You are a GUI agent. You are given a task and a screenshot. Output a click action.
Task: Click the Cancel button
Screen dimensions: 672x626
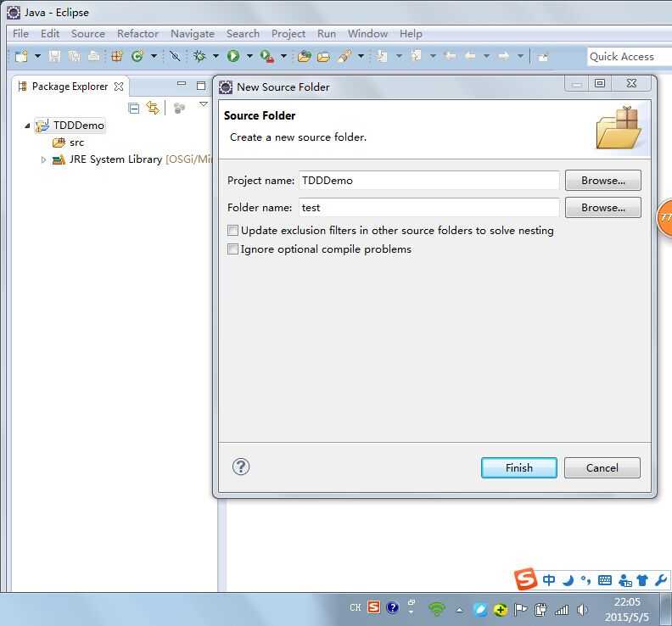pyautogui.click(x=602, y=467)
